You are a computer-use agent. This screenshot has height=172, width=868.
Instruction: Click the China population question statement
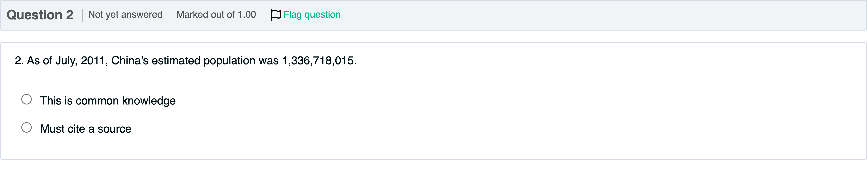point(185,61)
